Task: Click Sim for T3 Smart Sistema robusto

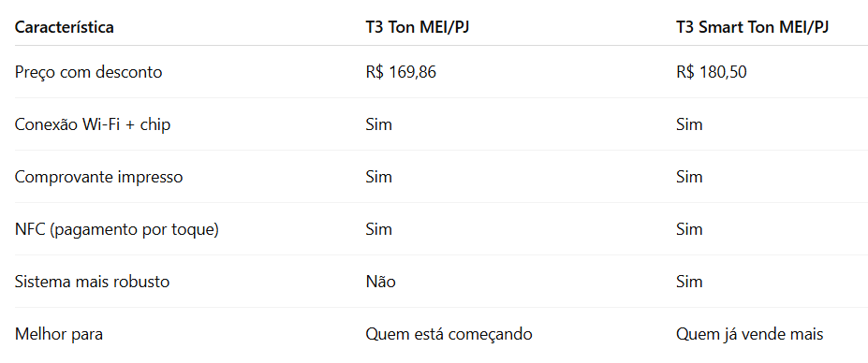Action: tap(689, 282)
